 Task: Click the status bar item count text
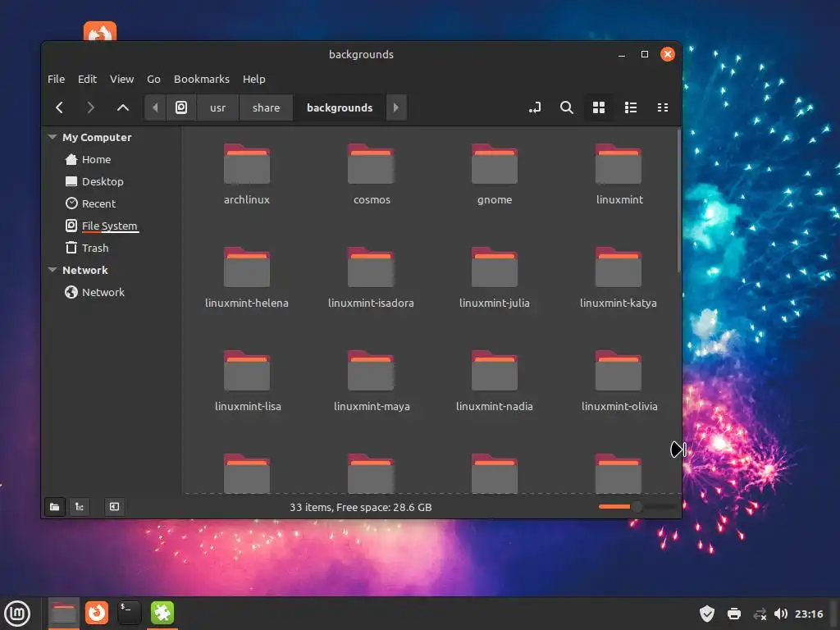pyautogui.click(x=361, y=507)
